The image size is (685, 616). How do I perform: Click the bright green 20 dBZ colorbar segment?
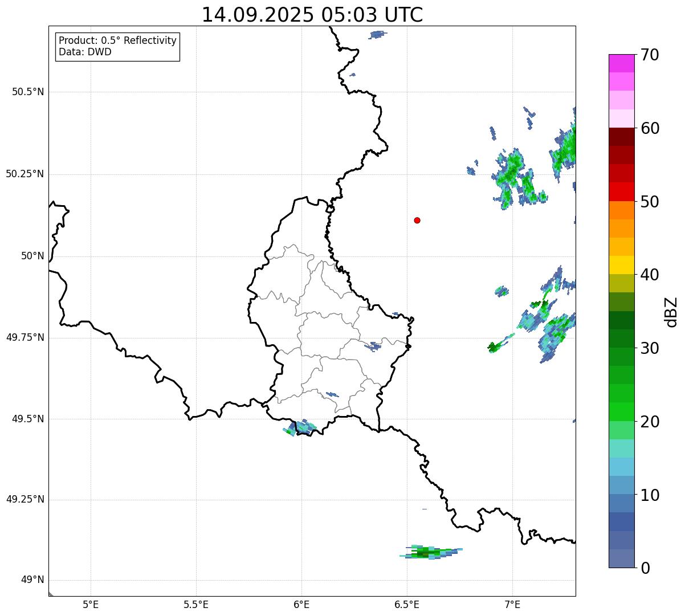pos(621,412)
